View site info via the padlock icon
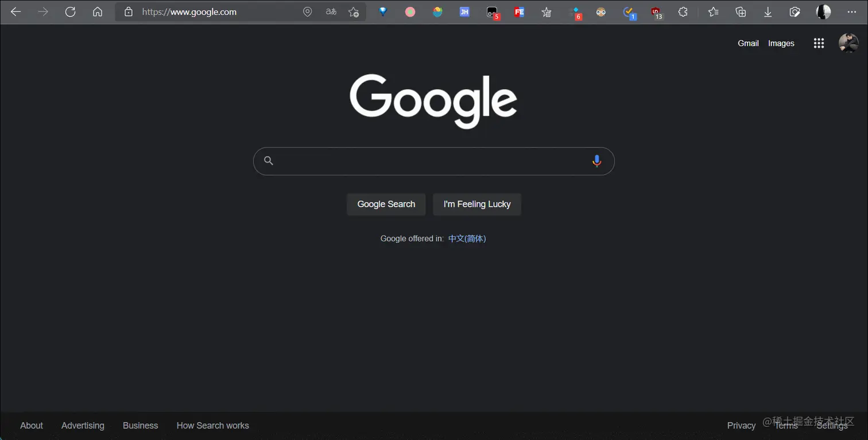The height and width of the screenshot is (440, 868). 129,11
